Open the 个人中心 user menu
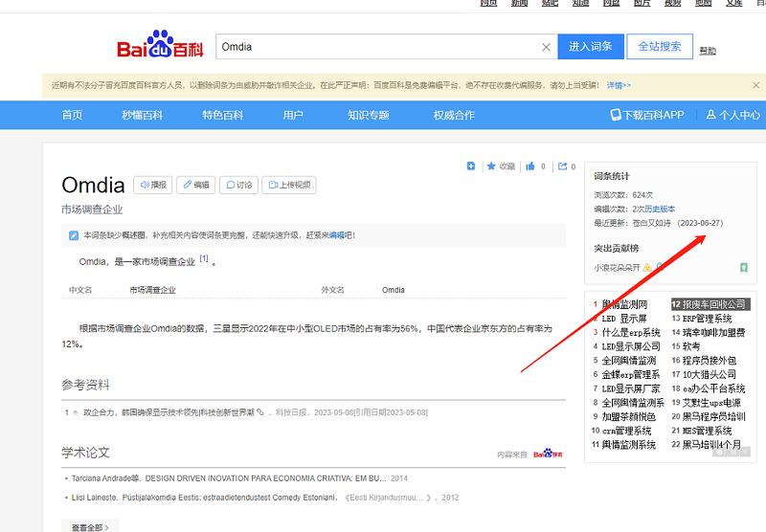Viewport: 766px width, 532px height. pos(733,115)
